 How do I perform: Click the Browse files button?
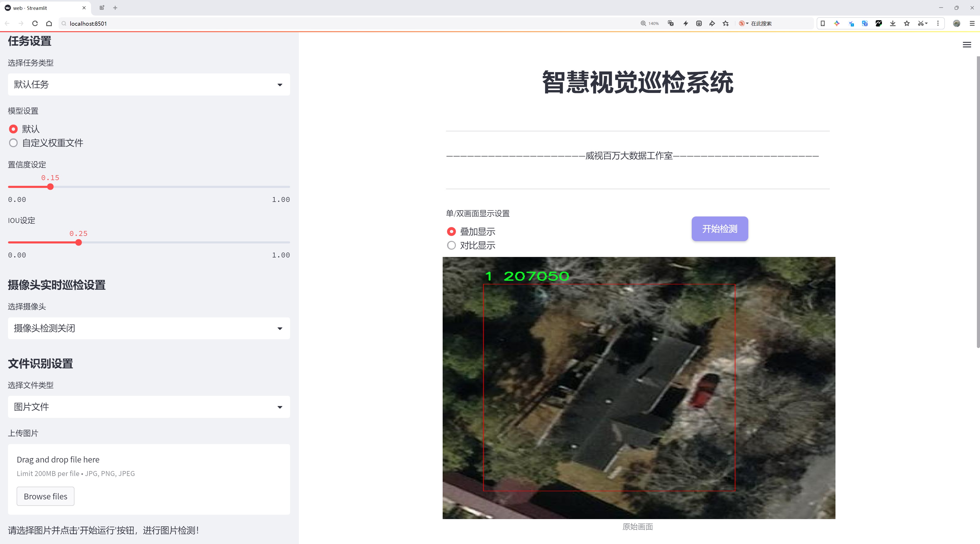[x=45, y=497]
